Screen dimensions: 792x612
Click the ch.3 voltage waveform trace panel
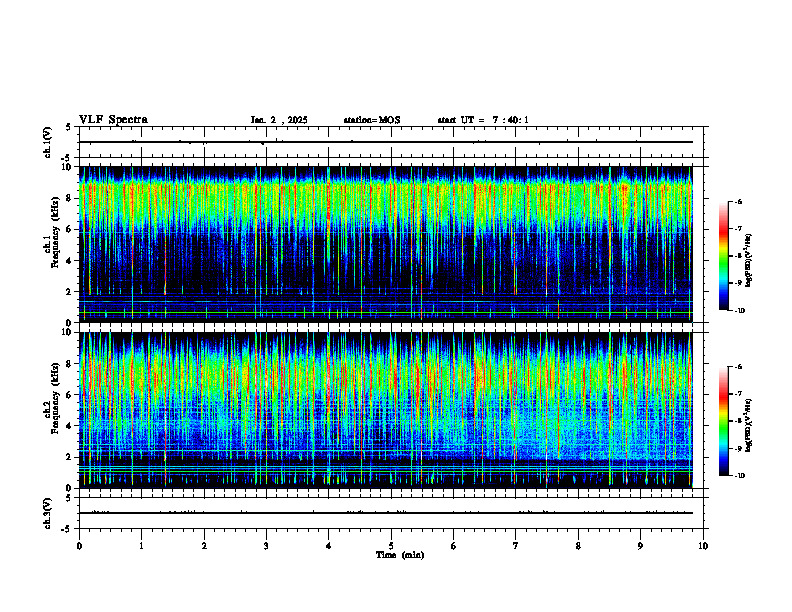(x=391, y=513)
